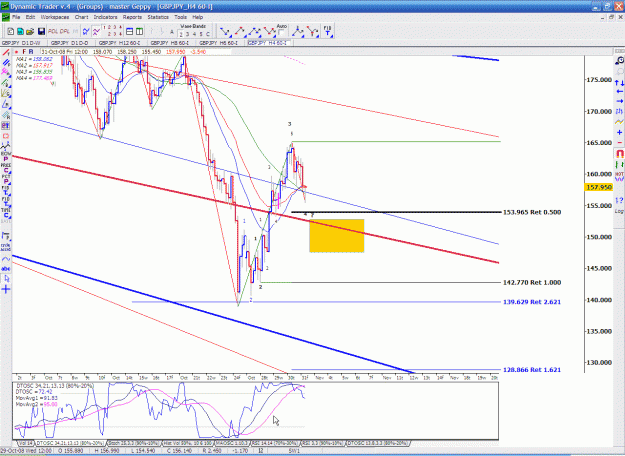
Task: Switch to MAOSC indicator tab
Action: coord(232,443)
